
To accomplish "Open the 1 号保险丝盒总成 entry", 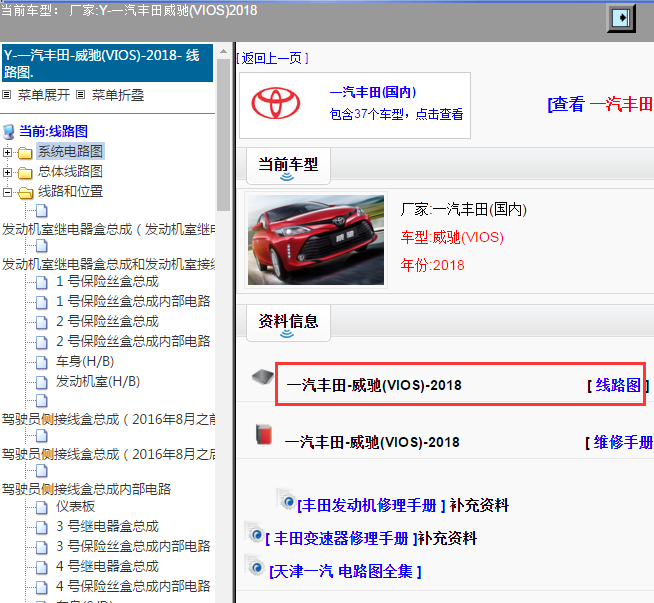I will point(107,281).
